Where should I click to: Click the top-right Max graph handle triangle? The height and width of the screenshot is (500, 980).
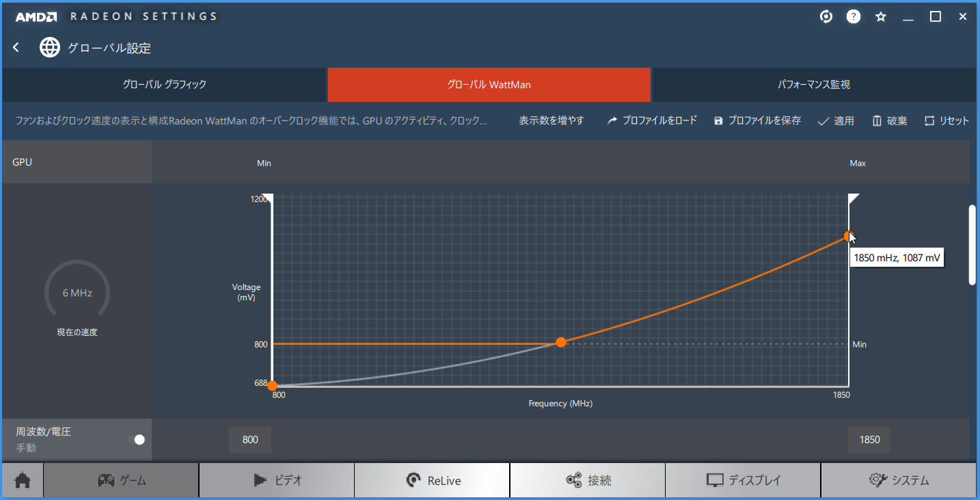[854, 198]
